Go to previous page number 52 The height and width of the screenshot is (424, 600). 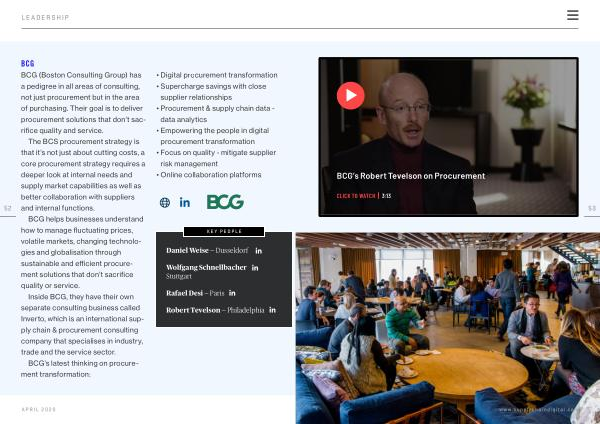[x=8, y=209]
